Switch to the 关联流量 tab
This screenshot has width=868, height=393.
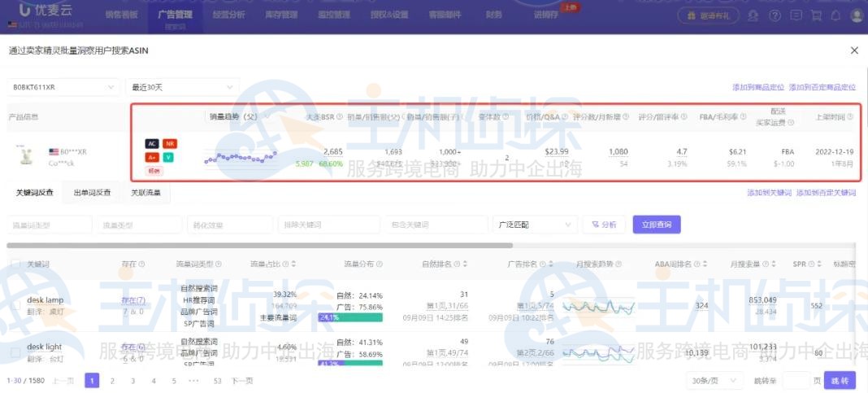[145, 193]
